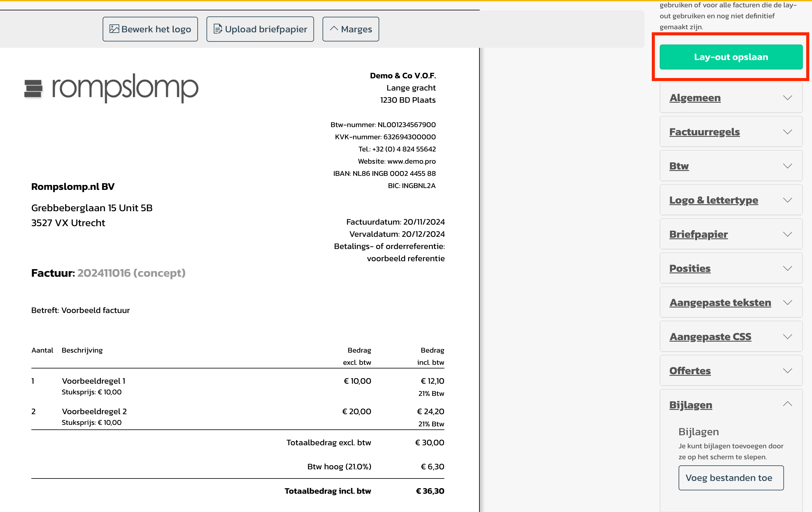Click the Vervaldatum: 20/12/2024 text
The height and width of the screenshot is (512, 812).
(x=397, y=234)
